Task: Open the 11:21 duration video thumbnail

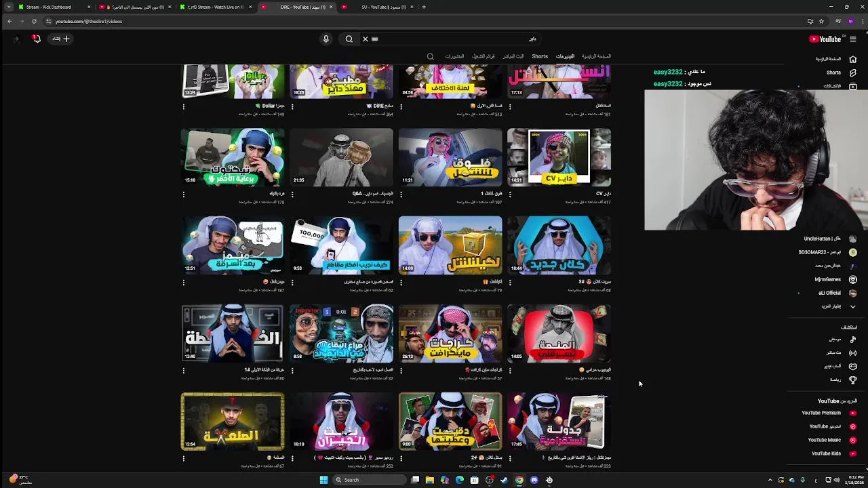Action: tap(450, 157)
